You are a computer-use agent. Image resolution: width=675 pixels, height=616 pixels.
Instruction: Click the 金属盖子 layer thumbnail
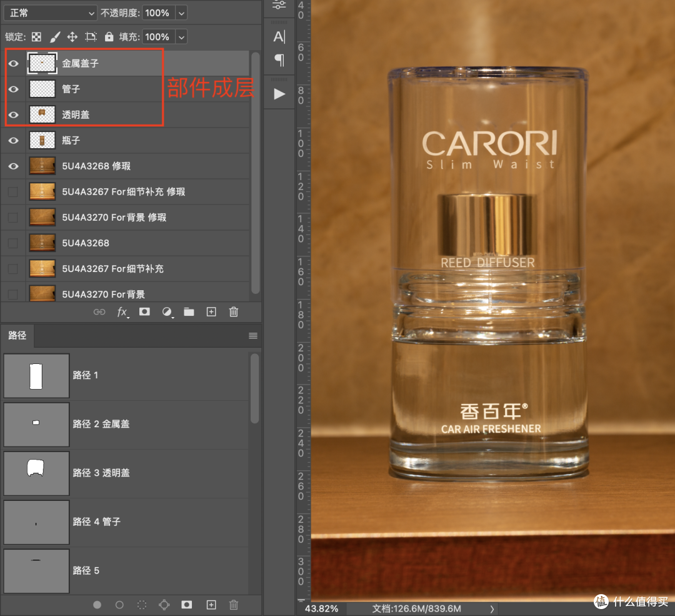42,64
